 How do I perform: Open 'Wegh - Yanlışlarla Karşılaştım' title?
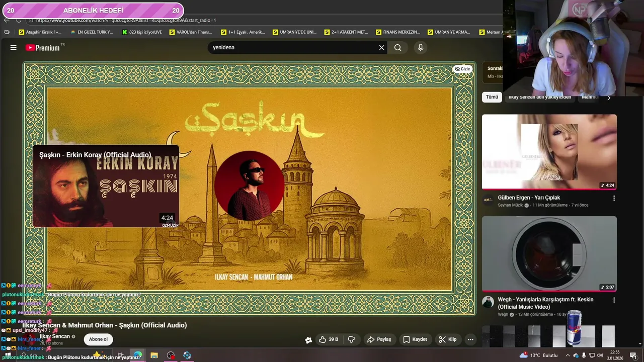545,303
